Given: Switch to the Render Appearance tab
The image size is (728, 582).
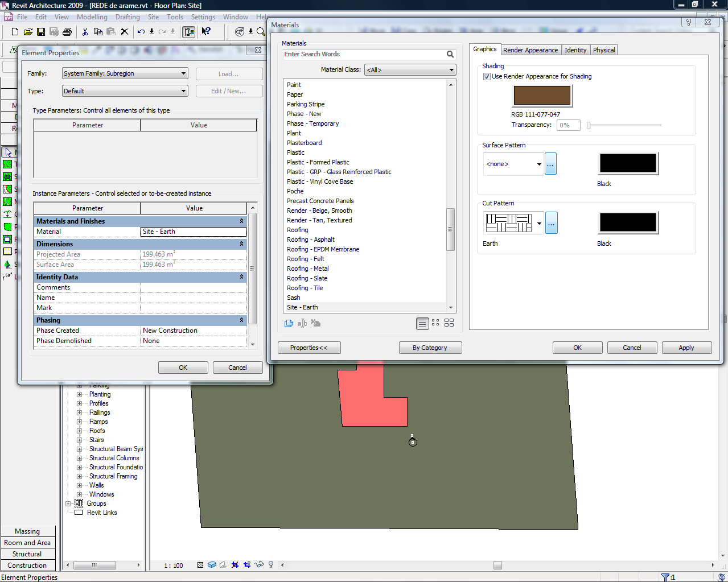Looking at the screenshot, I should point(530,50).
